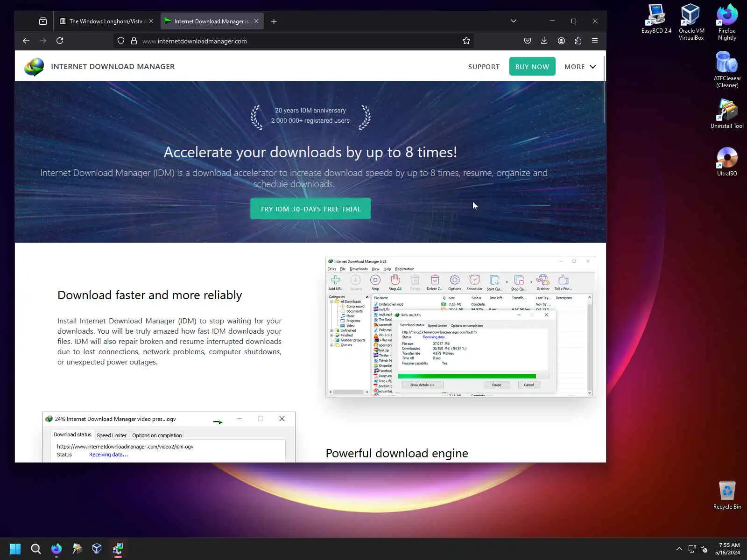Image resolution: width=747 pixels, height=560 pixels.
Task: Select the Firefox Nightly desktop shortcut
Action: click(x=727, y=22)
